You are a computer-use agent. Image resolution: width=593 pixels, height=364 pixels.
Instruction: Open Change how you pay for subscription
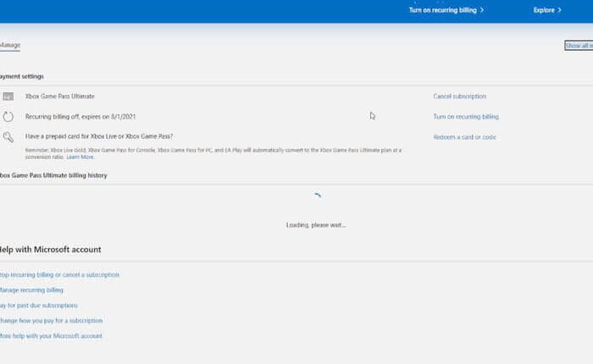click(x=51, y=321)
